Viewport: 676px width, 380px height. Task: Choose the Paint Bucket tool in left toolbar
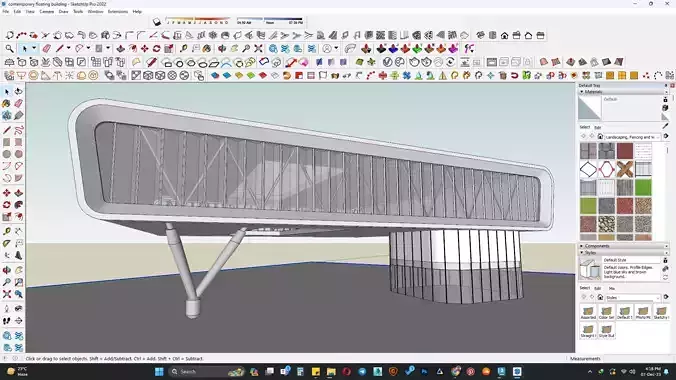tap(6, 104)
